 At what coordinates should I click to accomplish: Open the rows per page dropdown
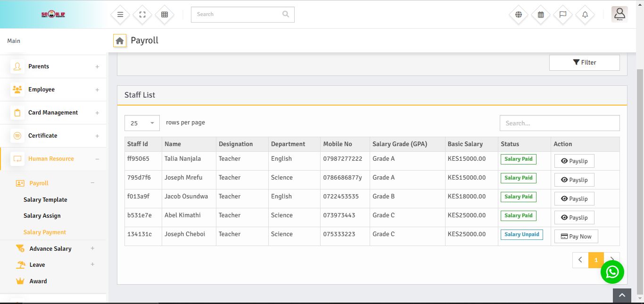(x=142, y=123)
